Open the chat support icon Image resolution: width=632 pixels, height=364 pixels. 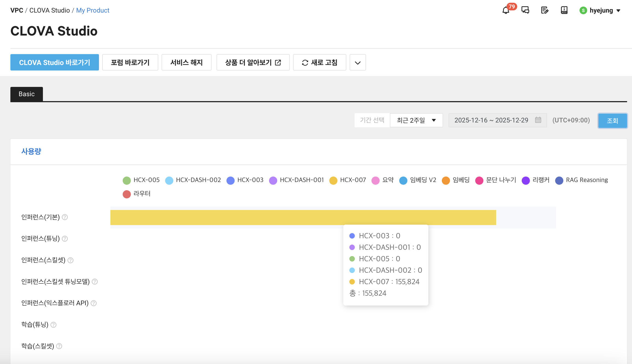(x=525, y=10)
